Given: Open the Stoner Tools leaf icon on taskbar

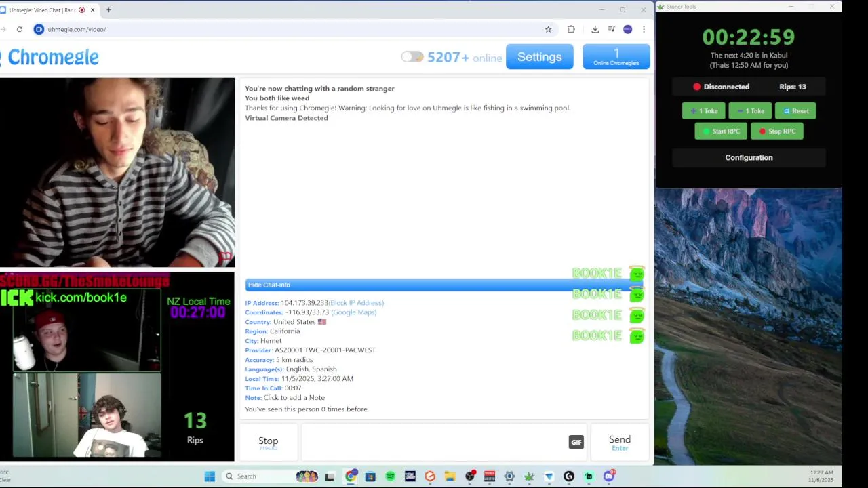Looking at the screenshot, I should pos(529,476).
